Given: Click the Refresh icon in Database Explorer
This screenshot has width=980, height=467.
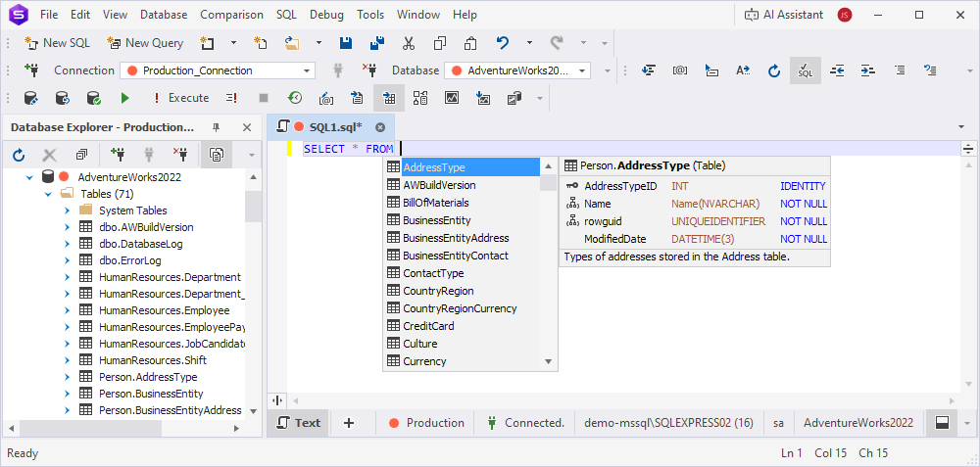Looking at the screenshot, I should 19,155.
